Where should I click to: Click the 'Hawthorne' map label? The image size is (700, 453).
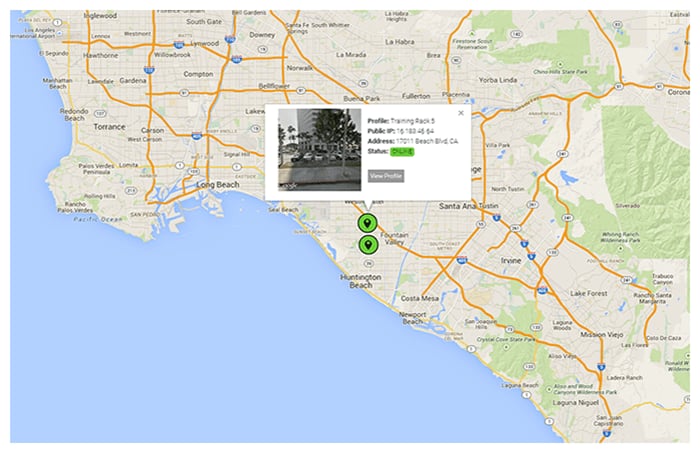tap(101, 55)
